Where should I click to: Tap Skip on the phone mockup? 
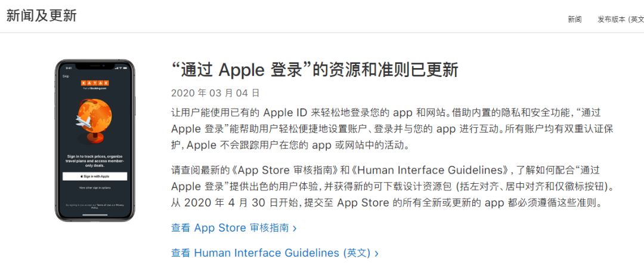(66, 76)
